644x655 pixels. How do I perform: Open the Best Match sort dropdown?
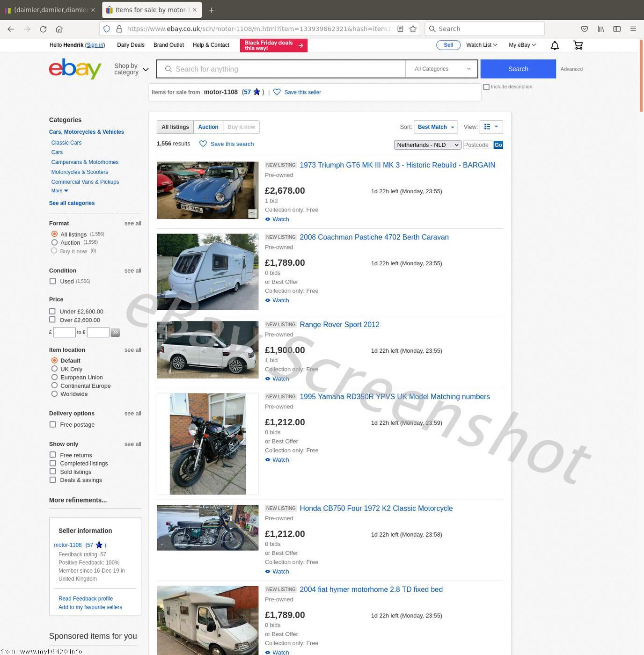click(x=435, y=127)
